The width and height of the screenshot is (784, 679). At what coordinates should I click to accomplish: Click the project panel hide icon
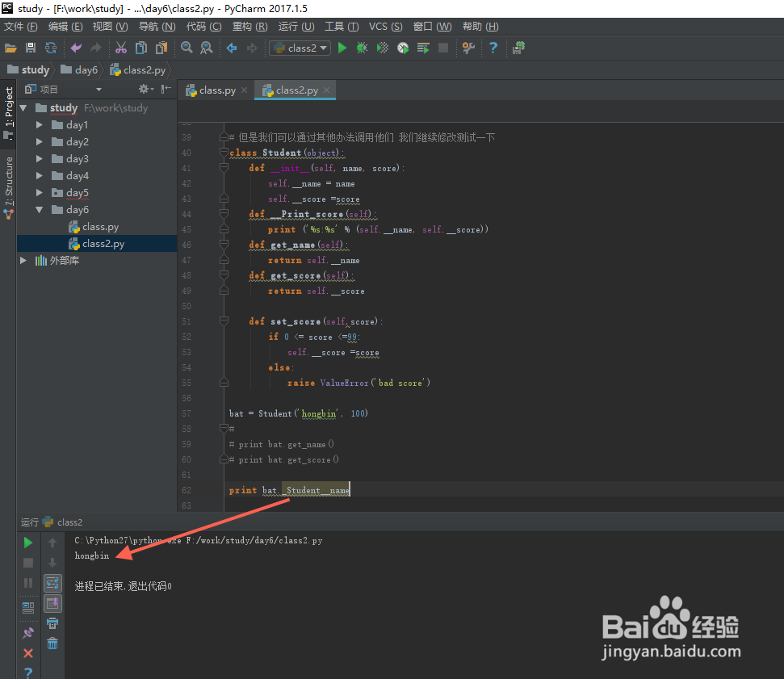pyautogui.click(x=166, y=89)
